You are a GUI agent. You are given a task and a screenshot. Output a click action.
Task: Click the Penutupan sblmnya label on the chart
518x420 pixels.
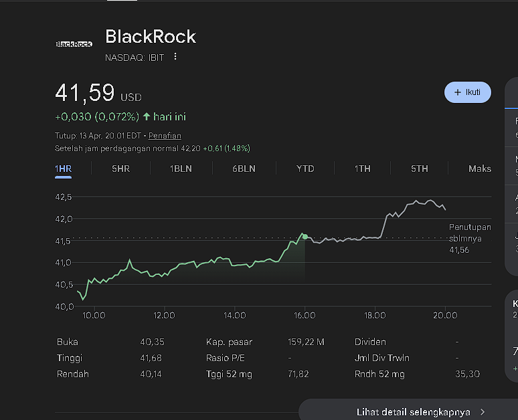[x=469, y=233]
